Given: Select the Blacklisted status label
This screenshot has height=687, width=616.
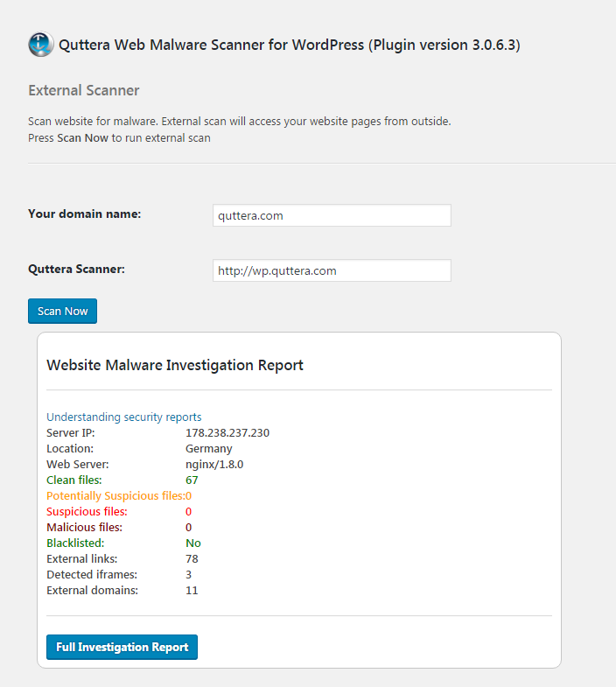Looking at the screenshot, I should click(75, 543).
